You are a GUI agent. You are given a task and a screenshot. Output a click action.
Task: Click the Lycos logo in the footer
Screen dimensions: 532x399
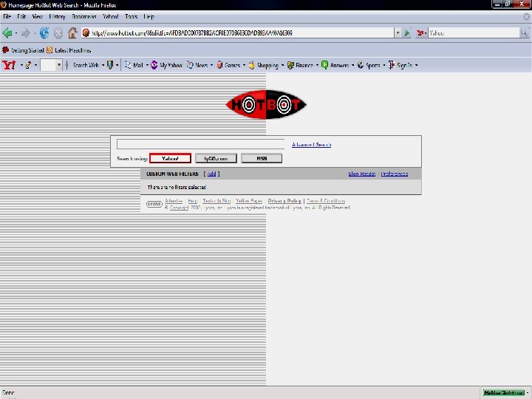click(x=154, y=204)
